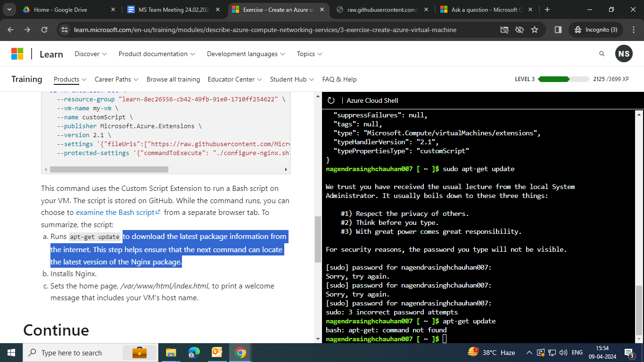This screenshot has height=362, width=644.
Task: Close the Exercise - Create an Azure tab
Action: (322, 9)
